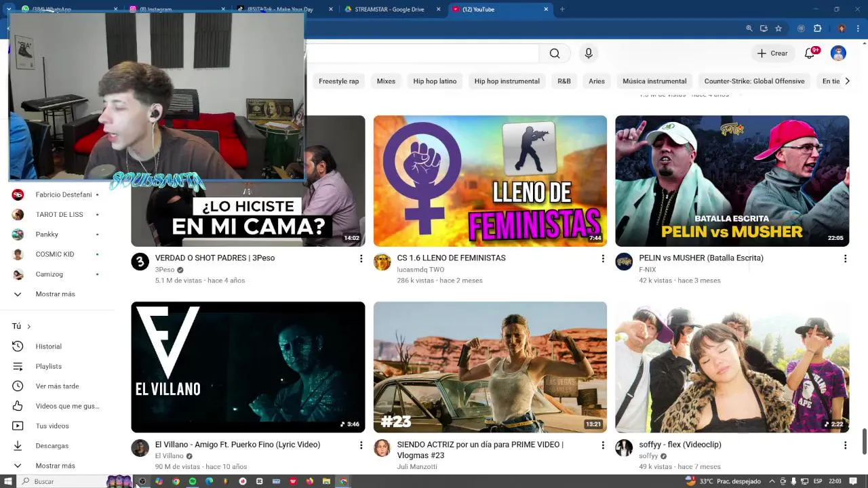Open the Fabricio Destefani subscription
Viewport: 868px width, 488px height.
click(x=57, y=195)
